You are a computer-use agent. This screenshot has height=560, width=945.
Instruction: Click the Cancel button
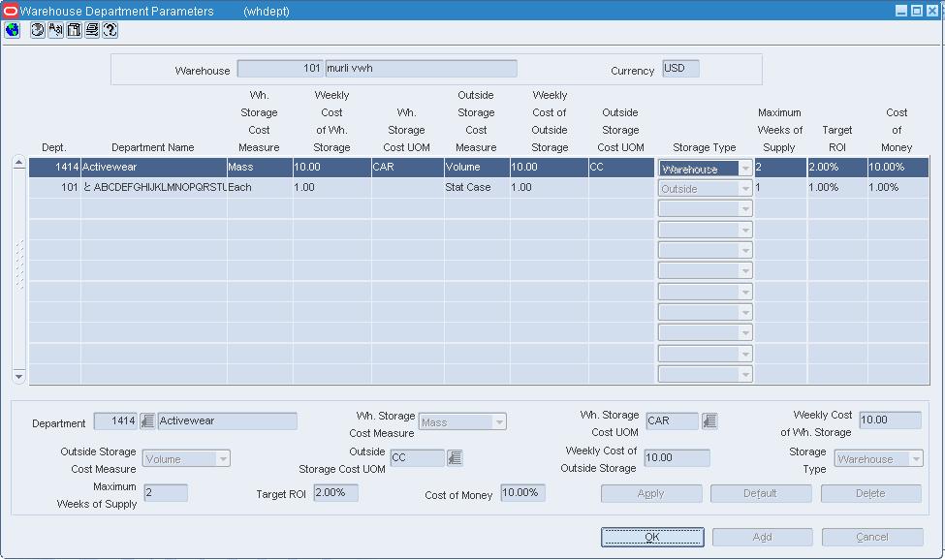(x=872, y=537)
